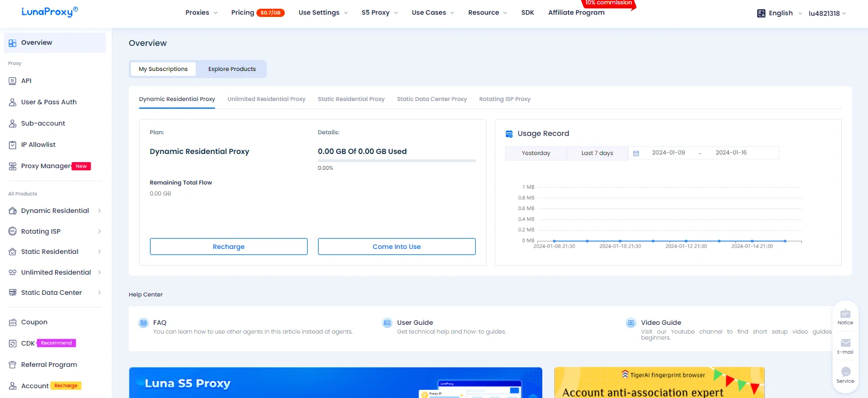Switch to Explore Products view
This screenshot has height=398, width=868.
232,69
